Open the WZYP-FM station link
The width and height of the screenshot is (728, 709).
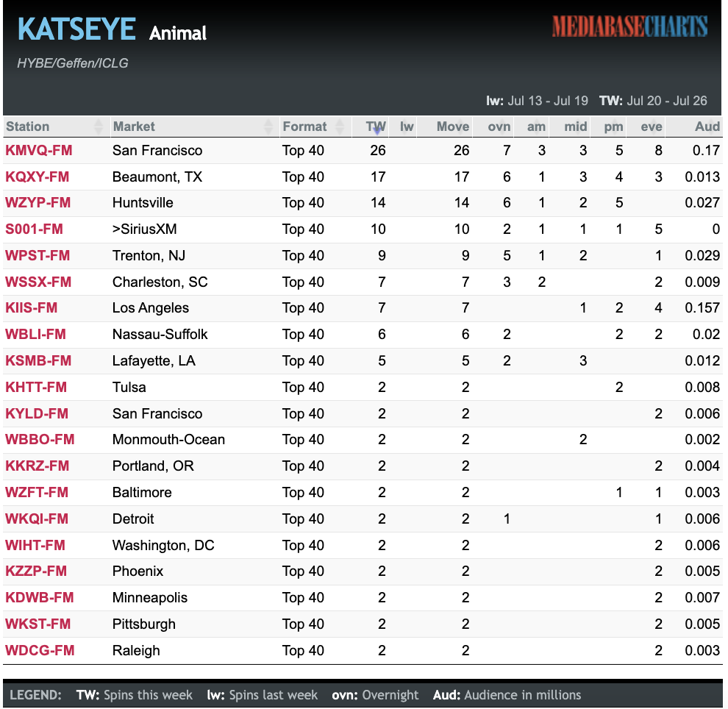[x=38, y=203]
